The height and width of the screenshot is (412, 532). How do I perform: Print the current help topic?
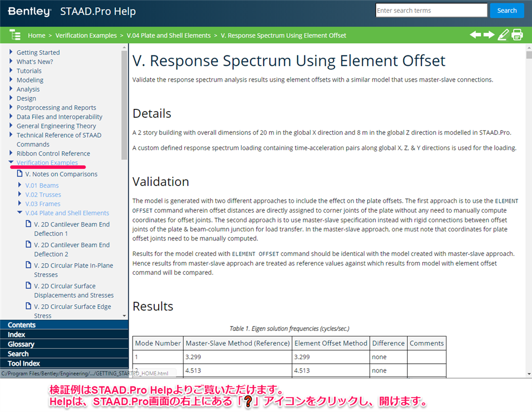tap(517, 34)
